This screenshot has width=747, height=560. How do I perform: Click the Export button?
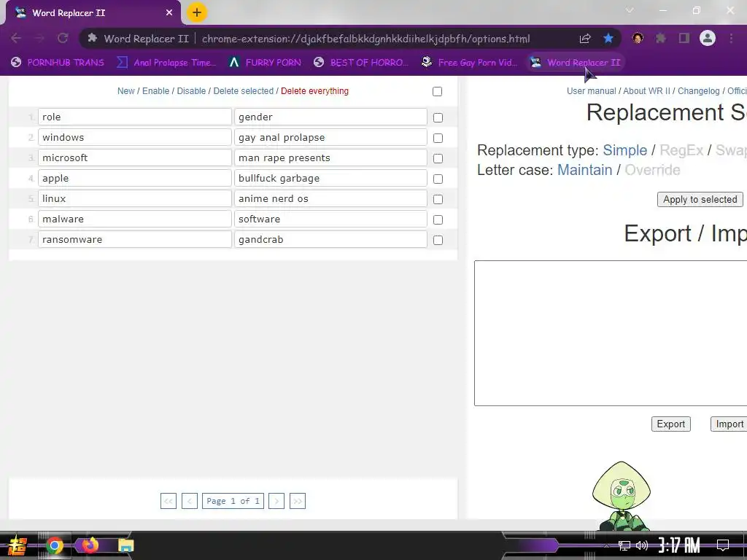coord(671,424)
